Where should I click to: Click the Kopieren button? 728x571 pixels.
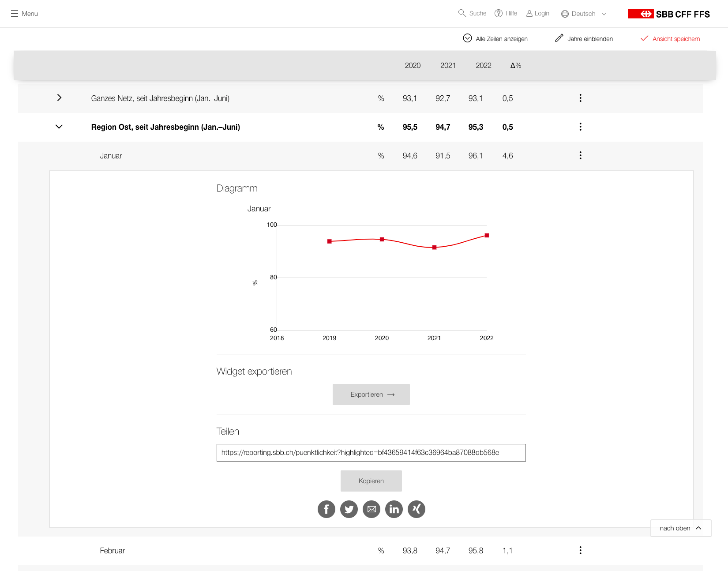click(371, 481)
